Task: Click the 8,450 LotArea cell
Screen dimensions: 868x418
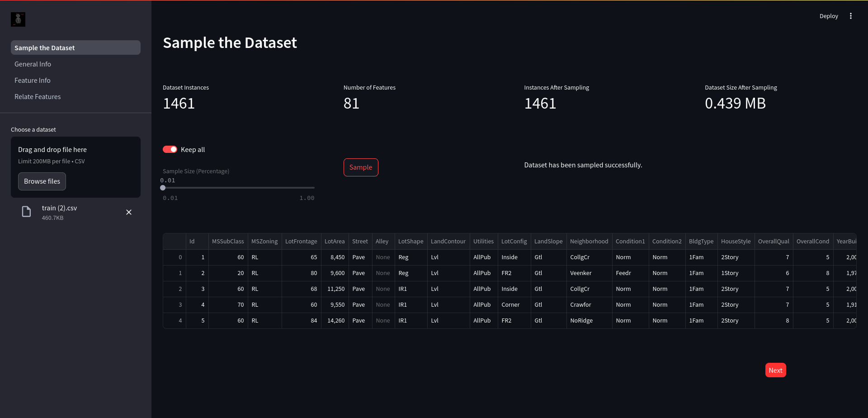Action: pyautogui.click(x=335, y=257)
